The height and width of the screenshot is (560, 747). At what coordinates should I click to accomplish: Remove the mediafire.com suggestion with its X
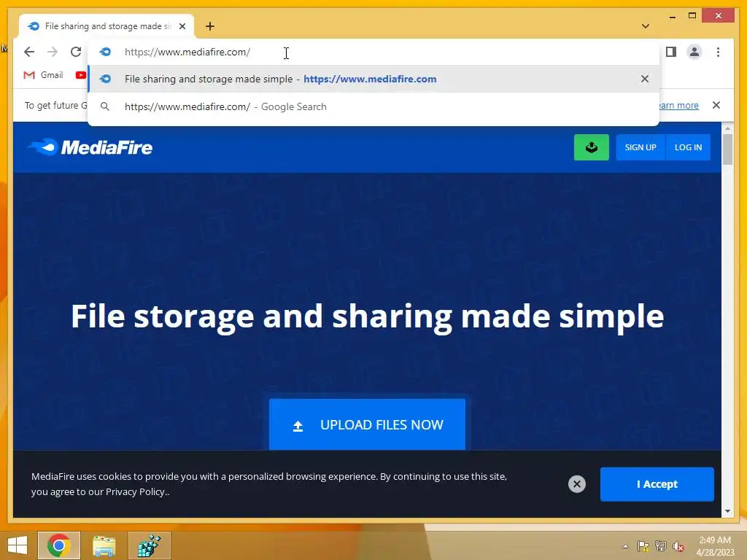click(645, 79)
